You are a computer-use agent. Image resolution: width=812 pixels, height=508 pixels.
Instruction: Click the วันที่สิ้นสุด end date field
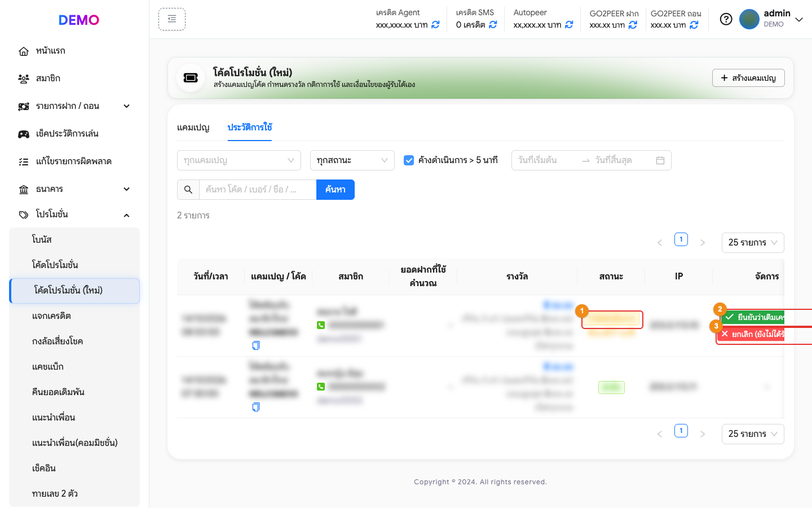[623, 160]
